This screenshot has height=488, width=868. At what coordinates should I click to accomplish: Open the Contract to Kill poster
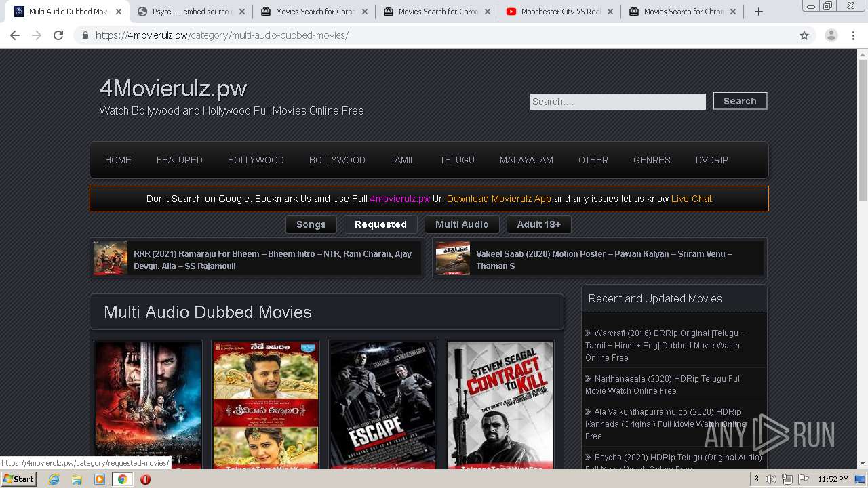[x=500, y=405]
